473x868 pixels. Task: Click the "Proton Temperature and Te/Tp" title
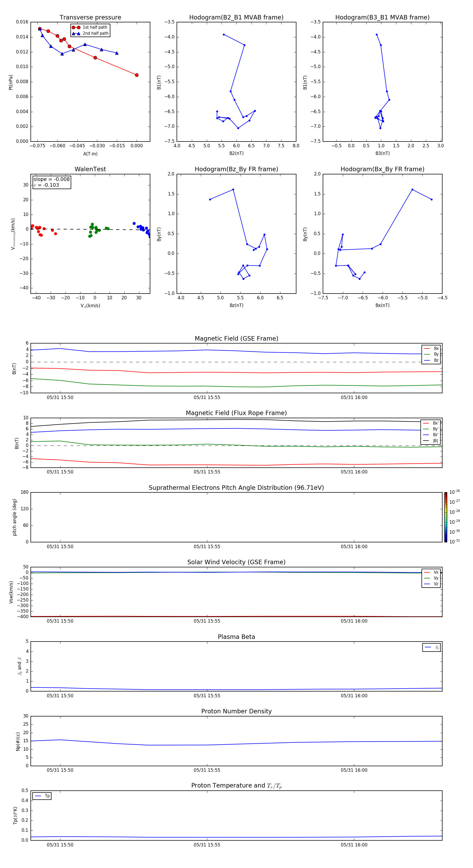coord(236,786)
